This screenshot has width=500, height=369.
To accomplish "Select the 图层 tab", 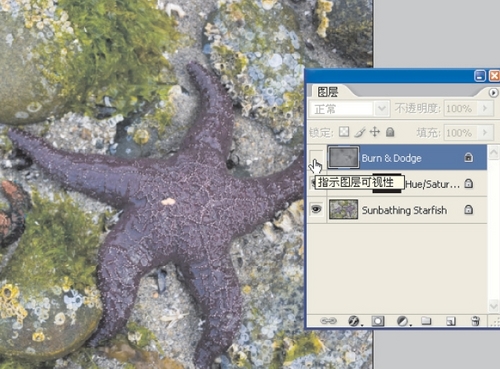I will (x=328, y=92).
